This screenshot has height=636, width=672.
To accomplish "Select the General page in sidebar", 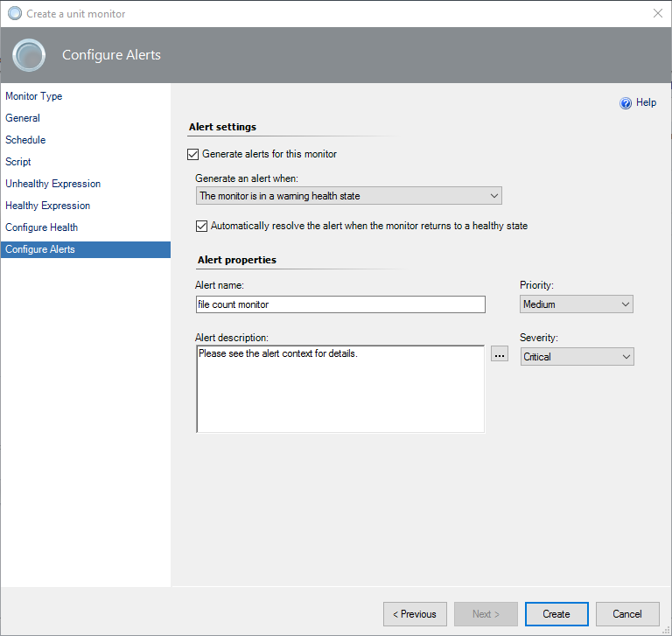I will [x=23, y=118].
